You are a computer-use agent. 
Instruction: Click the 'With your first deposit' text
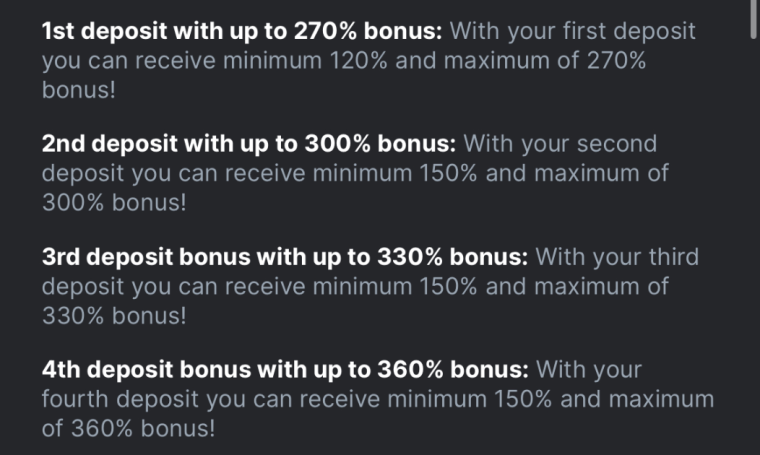[572, 31]
